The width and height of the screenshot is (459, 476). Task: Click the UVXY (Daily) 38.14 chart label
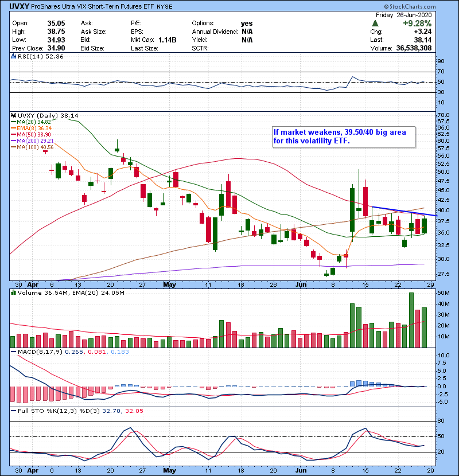tap(48, 116)
